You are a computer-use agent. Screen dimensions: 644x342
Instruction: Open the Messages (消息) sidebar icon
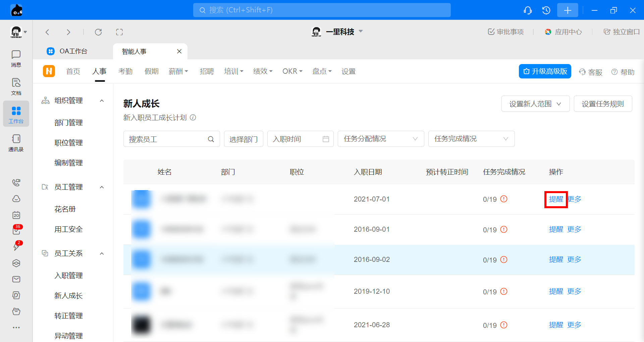[16, 58]
